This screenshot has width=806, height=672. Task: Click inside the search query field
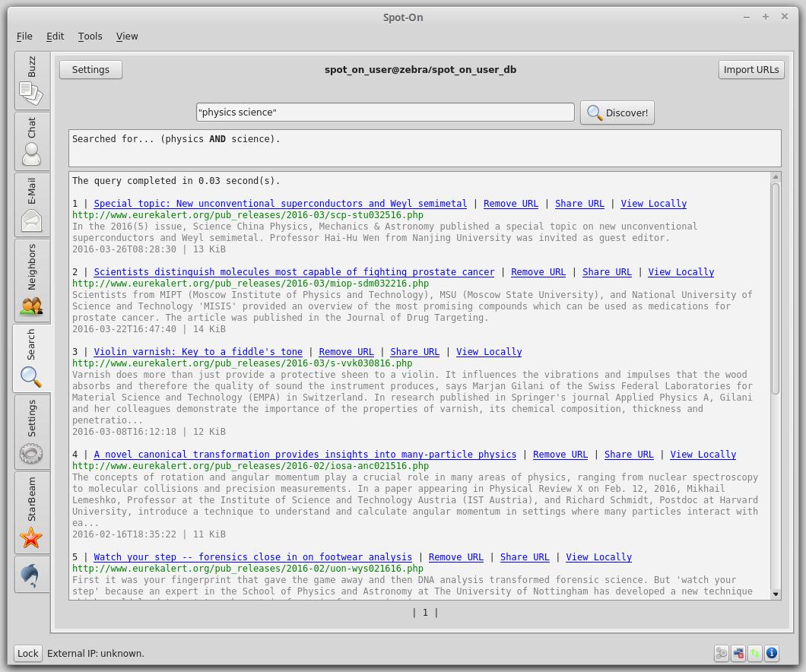385,113
